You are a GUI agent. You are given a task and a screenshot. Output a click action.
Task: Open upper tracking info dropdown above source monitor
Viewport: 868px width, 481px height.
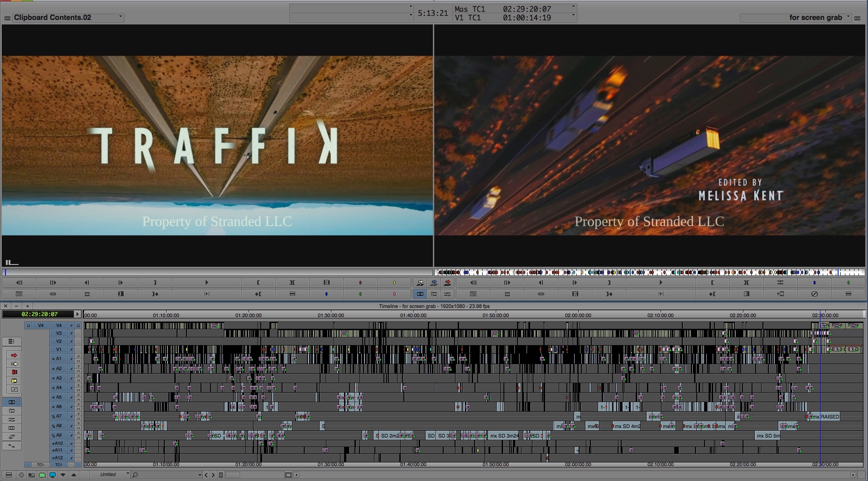tap(411, 7)
